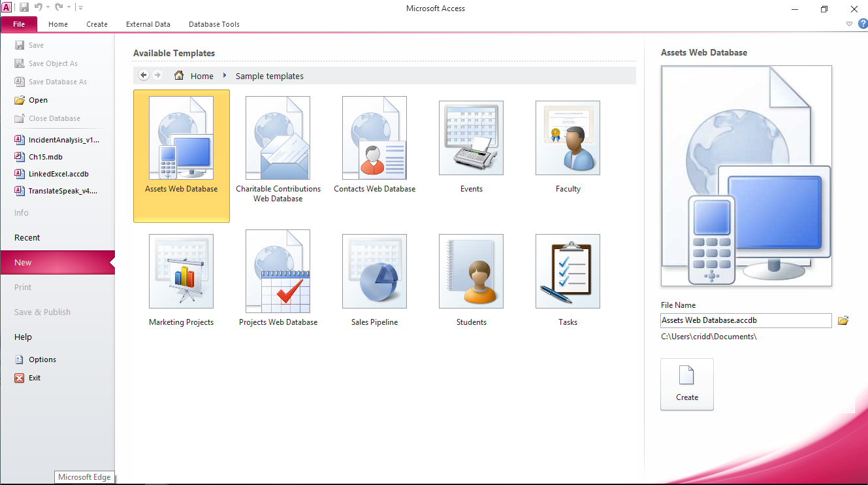Click the Undo icon in title bar

pyautogui.click(x=39, y=7)
